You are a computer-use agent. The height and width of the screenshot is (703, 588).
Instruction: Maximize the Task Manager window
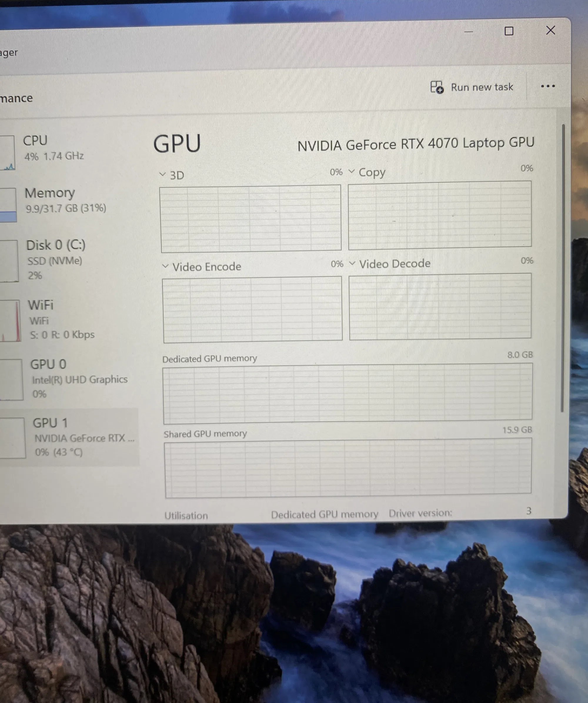[509, 31]
